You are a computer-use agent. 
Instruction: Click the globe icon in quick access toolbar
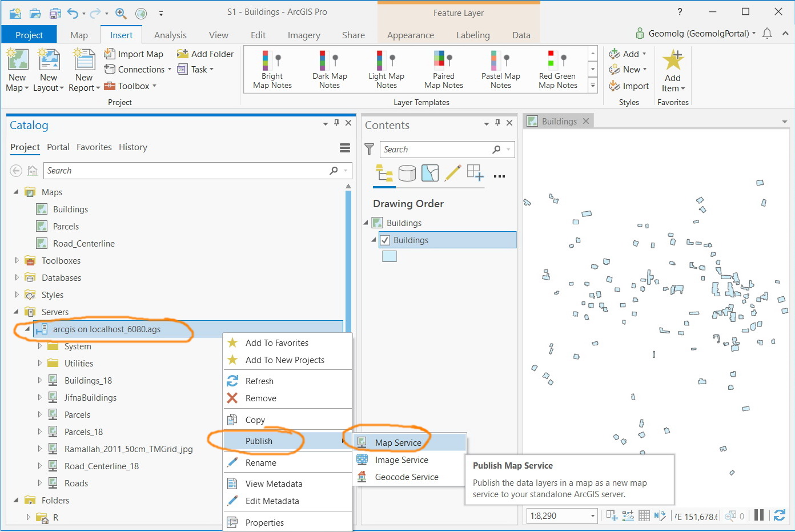coord(141,13)
